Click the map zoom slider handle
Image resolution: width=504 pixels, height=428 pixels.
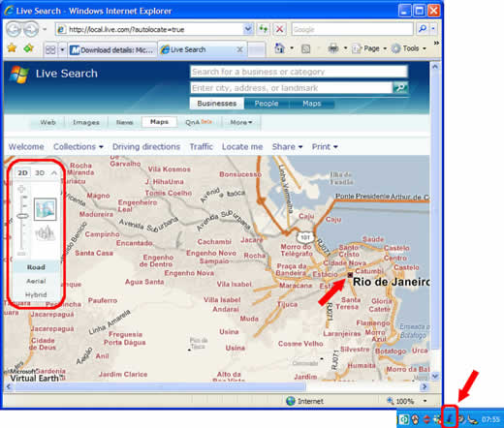pos(22,216)
